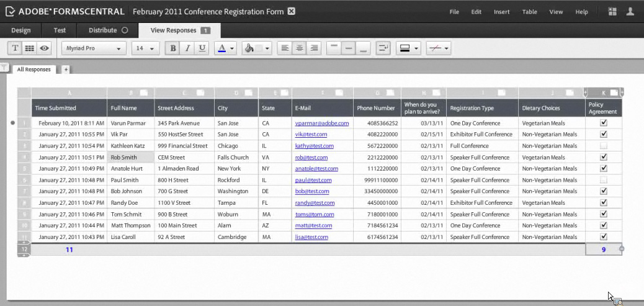
Task: Select the table grid view icon
Action: tap(29, 48)
